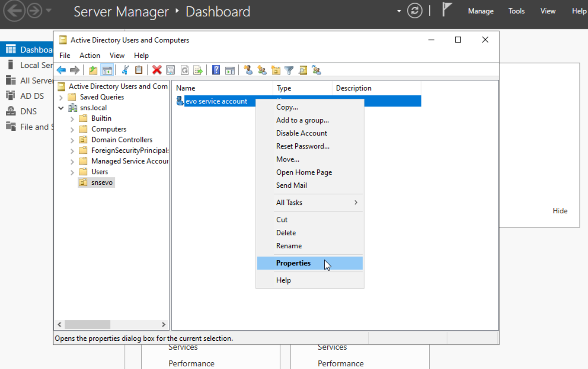Open the All Tasks submenu
588x369 pixels.
pyautogui.click(x=310, y=202)
